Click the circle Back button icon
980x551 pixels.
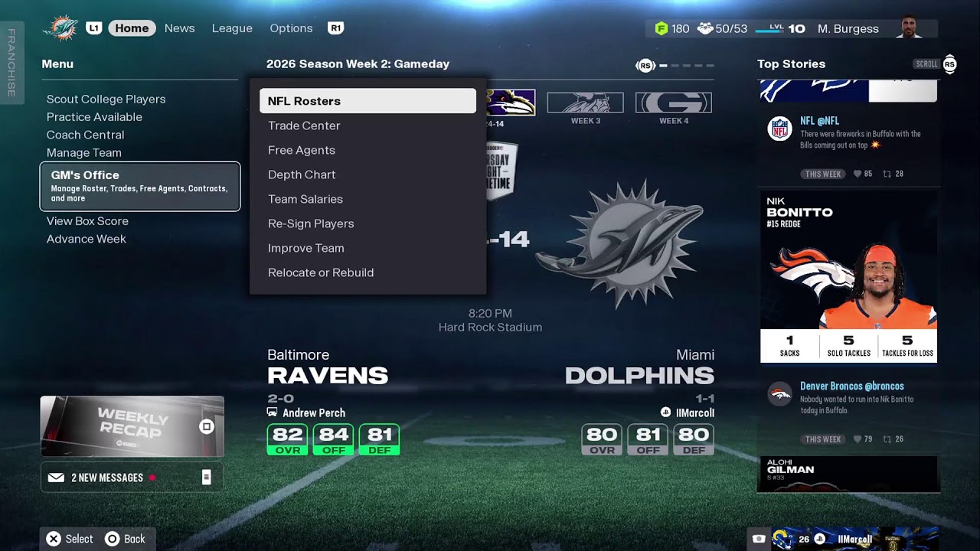(x=112, y=539)
